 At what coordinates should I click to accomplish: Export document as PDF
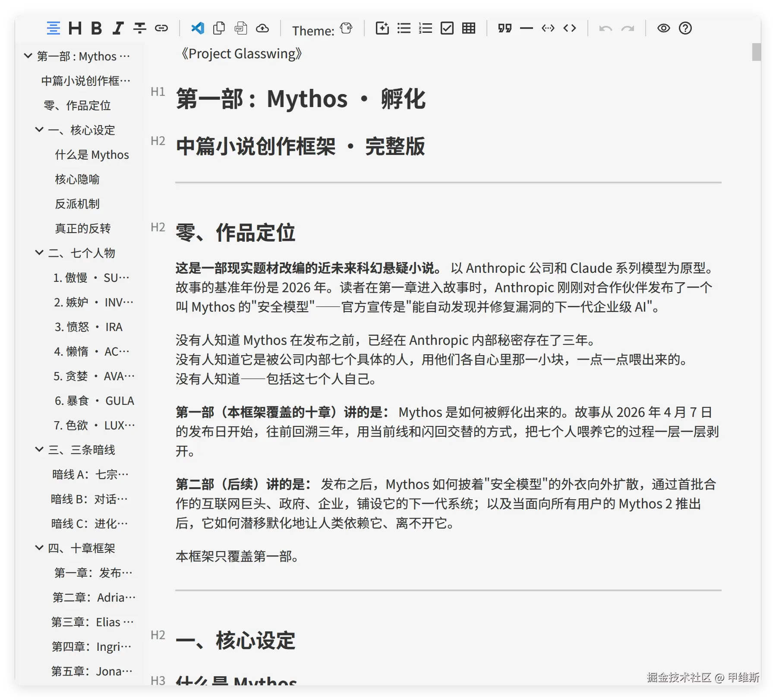click(x=241, y=28)
